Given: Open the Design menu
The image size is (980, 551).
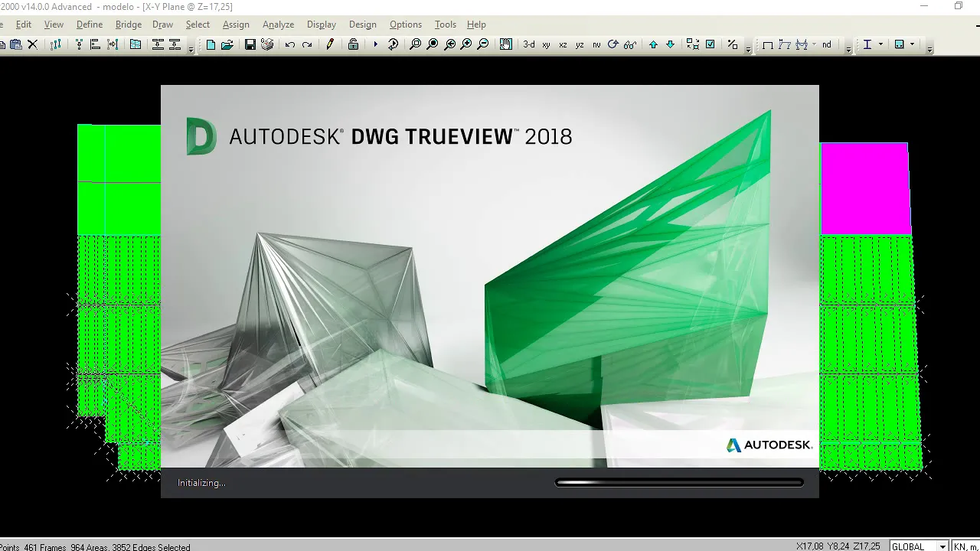Looking at the screenshot, I should coord(363,24).
